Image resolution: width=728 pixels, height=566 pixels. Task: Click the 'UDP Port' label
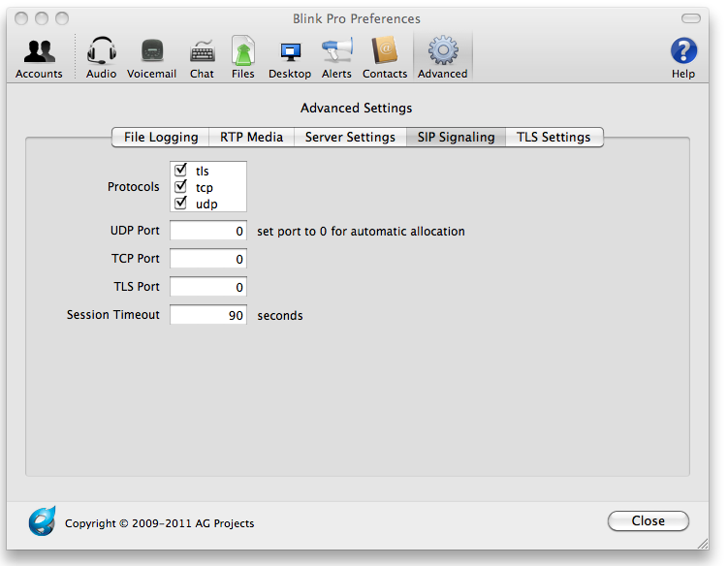(135, 231)
